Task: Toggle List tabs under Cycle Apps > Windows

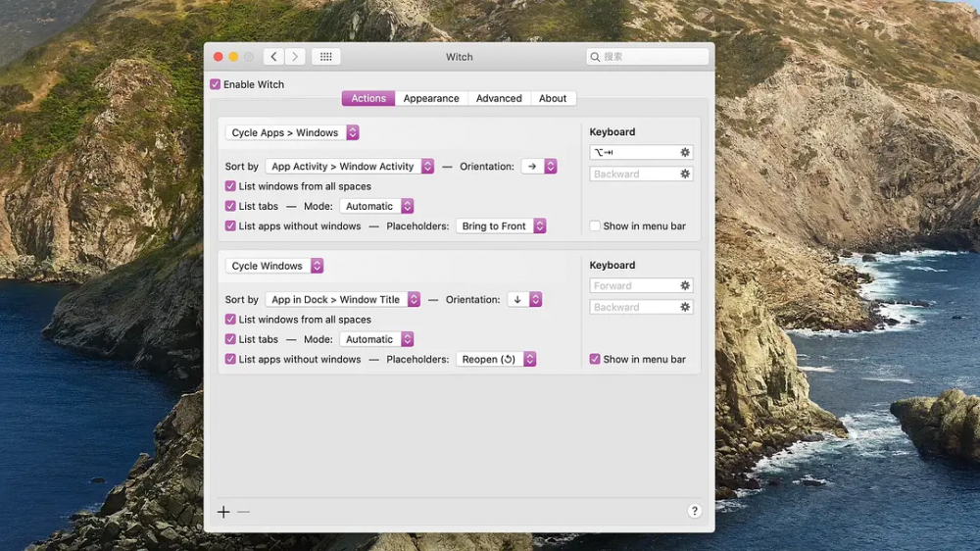Action: (230, 207)
